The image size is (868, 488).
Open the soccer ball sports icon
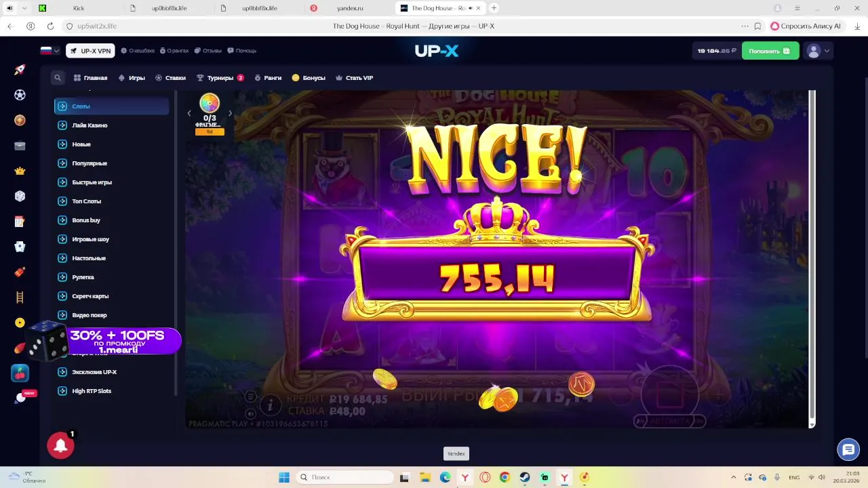pos(20,95)
